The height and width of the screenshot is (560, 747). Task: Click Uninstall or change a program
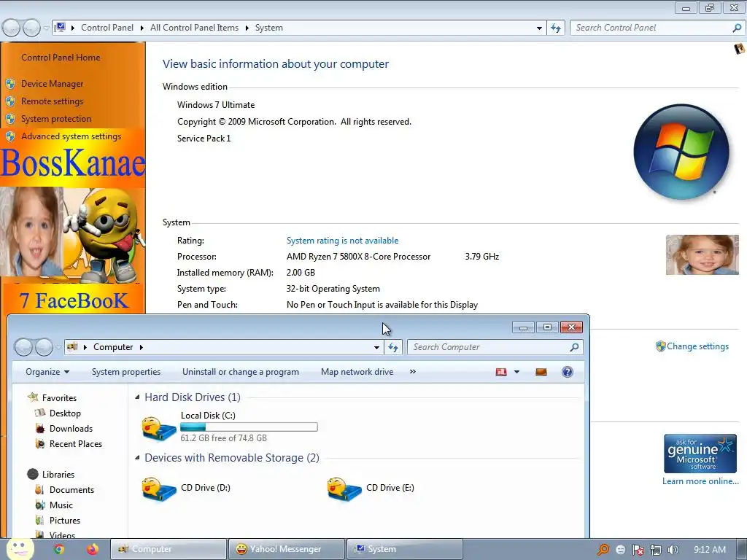pos(241,372)
